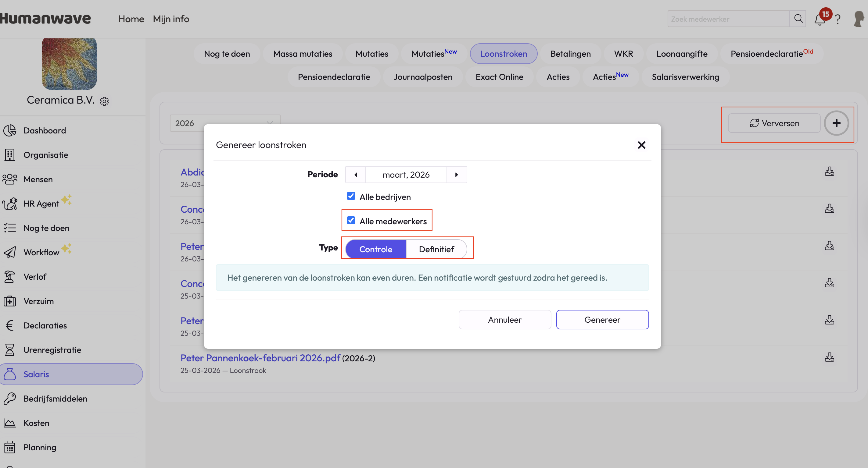Screen dimensions: 868x468
Task: Open the user profile avatar
Action: (859, 19)
